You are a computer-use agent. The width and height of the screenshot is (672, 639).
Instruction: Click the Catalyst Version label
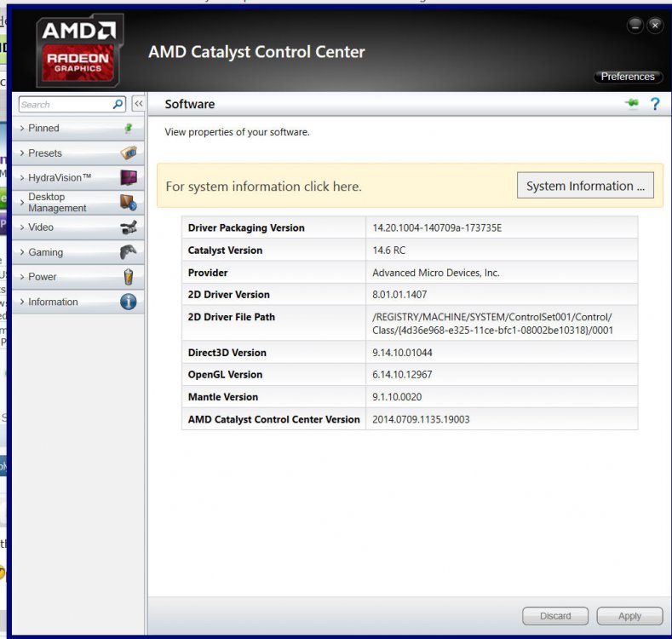(225, 250)
